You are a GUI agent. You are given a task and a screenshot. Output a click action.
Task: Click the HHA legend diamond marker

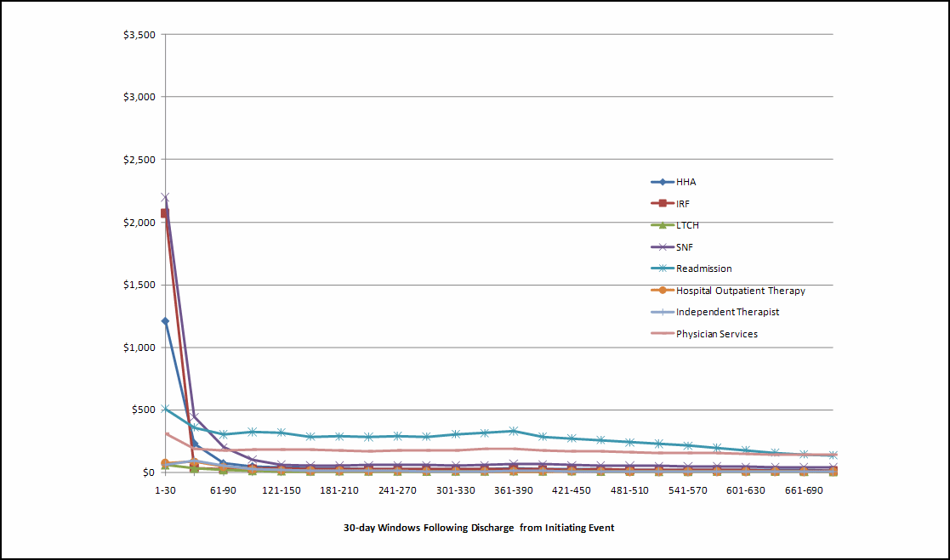pyautogui.click(x=662, y=182)
